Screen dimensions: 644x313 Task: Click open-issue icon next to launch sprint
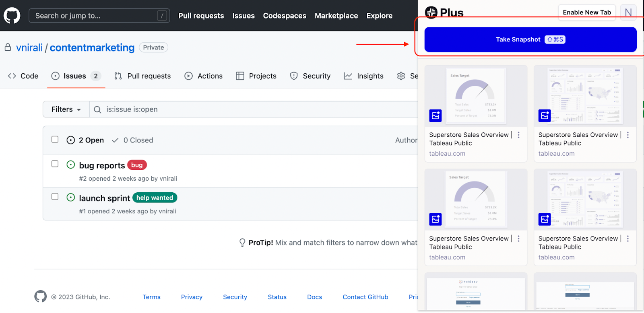pyautogui.click(x=71, y=198)
